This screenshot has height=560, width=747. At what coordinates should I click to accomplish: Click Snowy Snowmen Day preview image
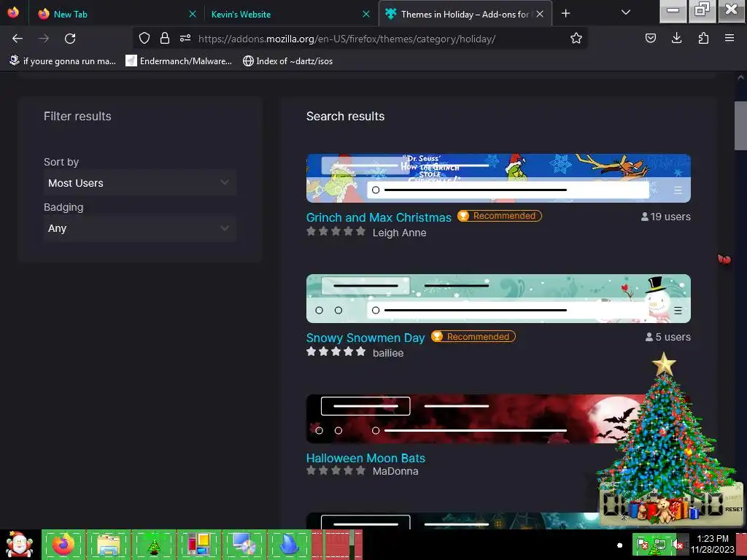click(x=498, y=298)
